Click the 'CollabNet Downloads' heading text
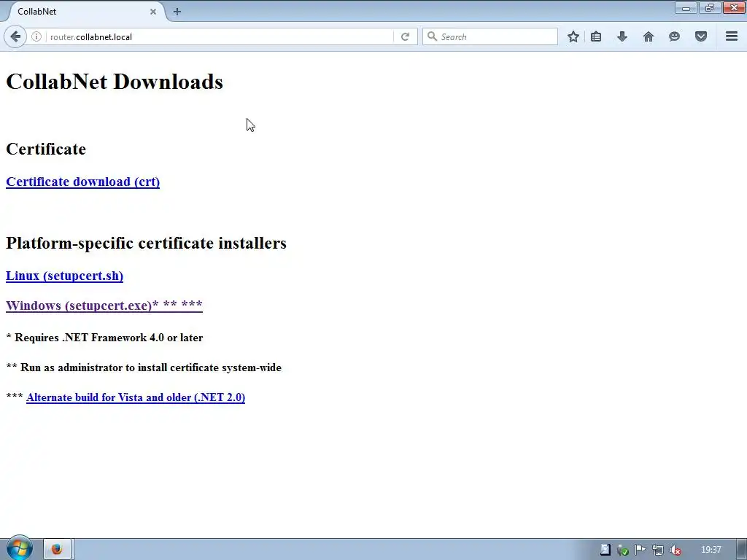The image size is (747, 560). tap(115, 82)
